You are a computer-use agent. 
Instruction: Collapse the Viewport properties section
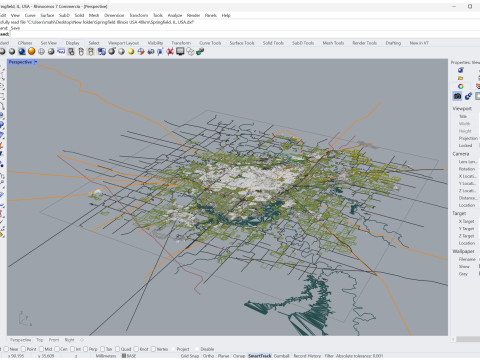click(x=462, y=108)
